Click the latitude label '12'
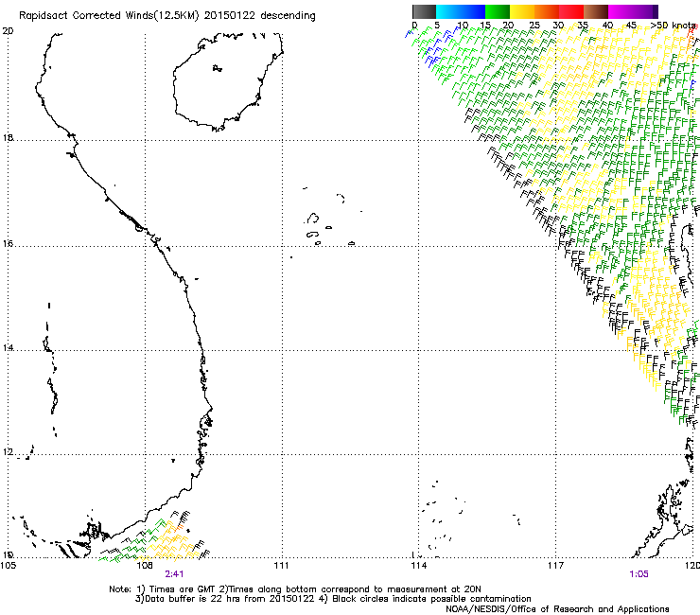Screen dimensions: 700x615 [8, 452]
